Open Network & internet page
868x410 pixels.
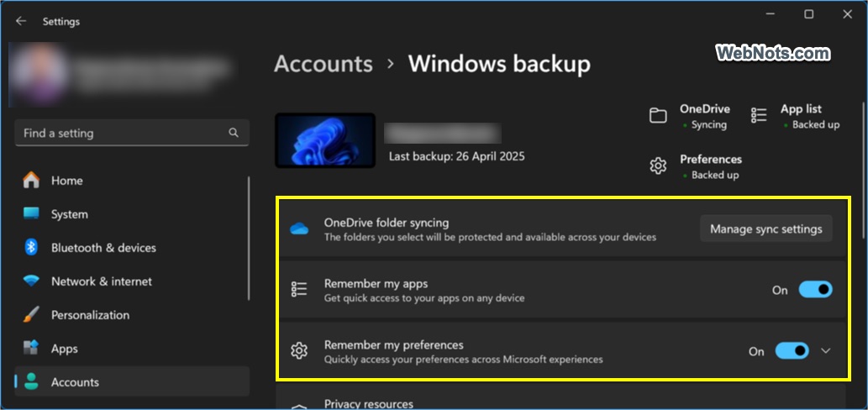coord(132,281)
